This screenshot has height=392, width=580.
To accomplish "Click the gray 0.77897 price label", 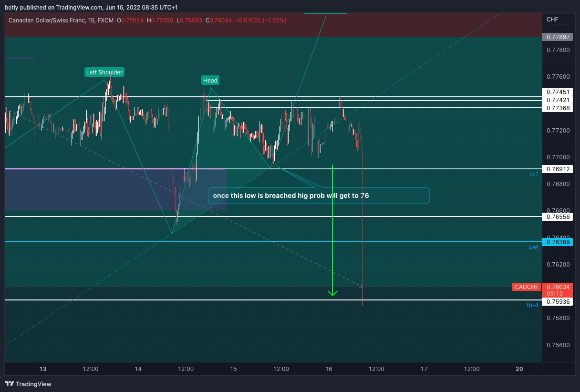I will click(x=559, y=37).
